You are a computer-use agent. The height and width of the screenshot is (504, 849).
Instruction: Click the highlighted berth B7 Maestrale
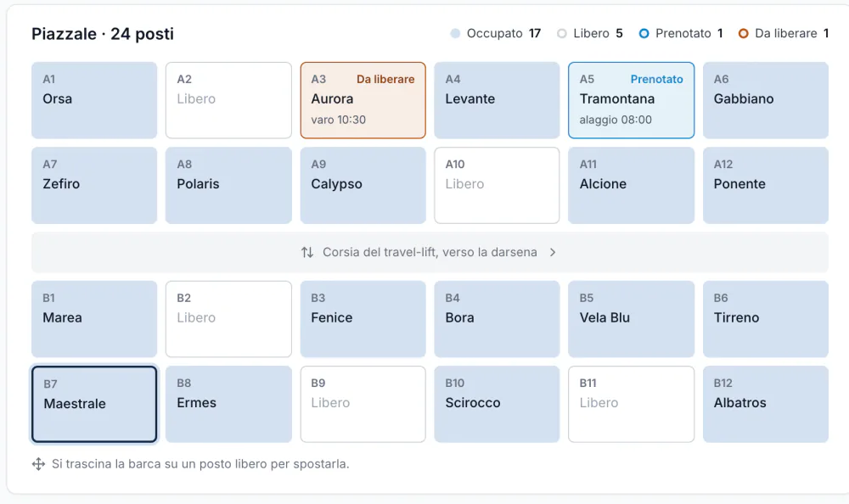[x=94, y=405]
